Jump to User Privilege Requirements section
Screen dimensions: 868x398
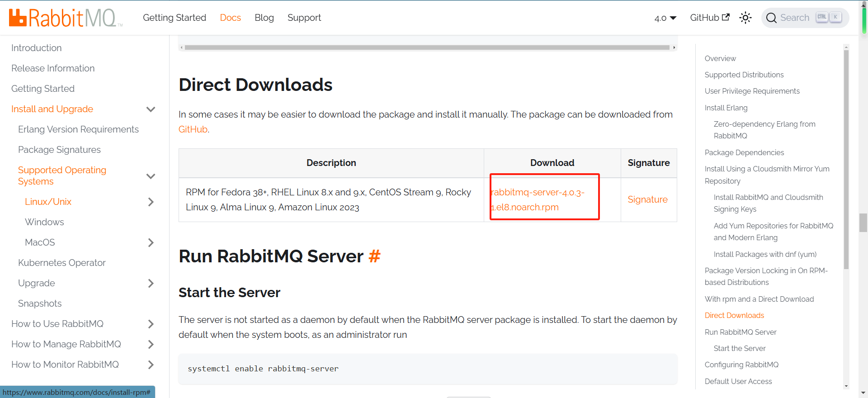point(752,91)
